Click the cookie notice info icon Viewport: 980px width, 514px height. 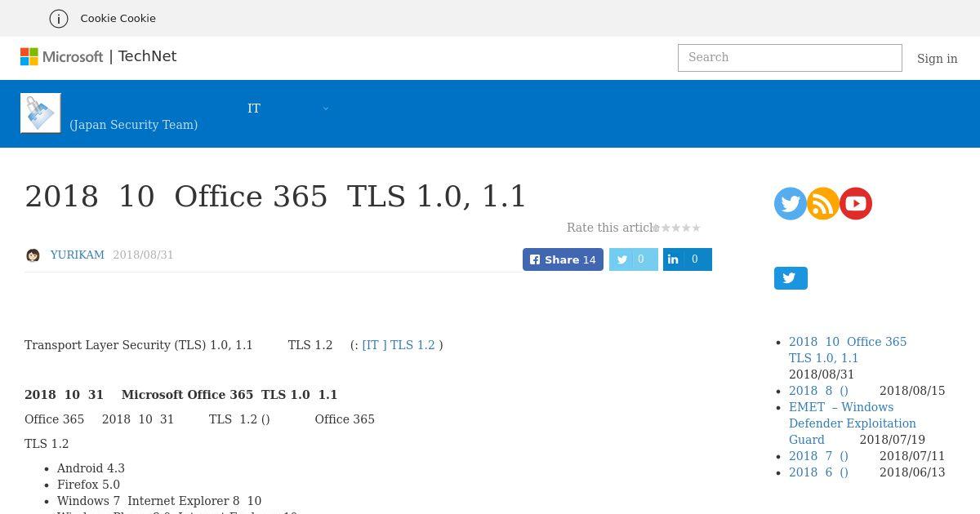(x=59, y=18)
